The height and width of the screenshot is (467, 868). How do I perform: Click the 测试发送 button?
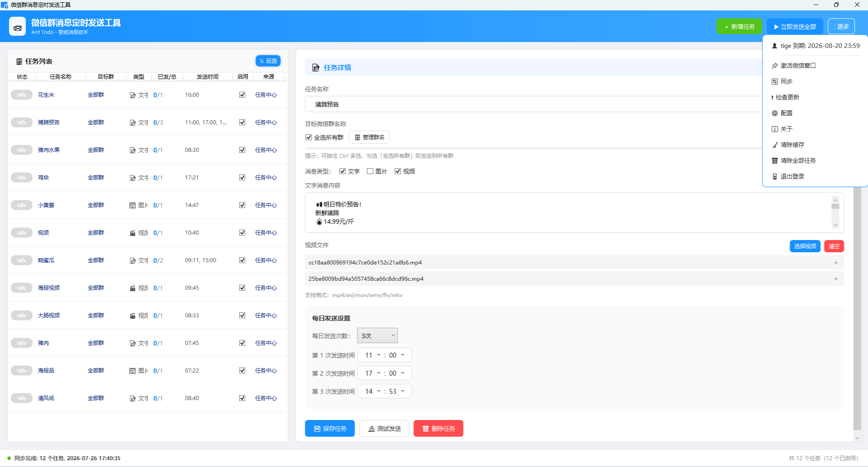[x=384, y=429]
